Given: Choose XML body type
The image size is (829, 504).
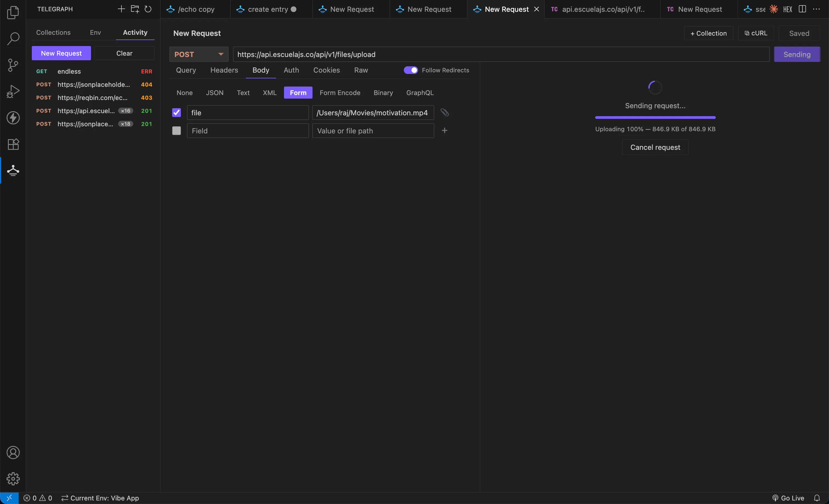Looking at the screenshot, I should coord(269,93).
